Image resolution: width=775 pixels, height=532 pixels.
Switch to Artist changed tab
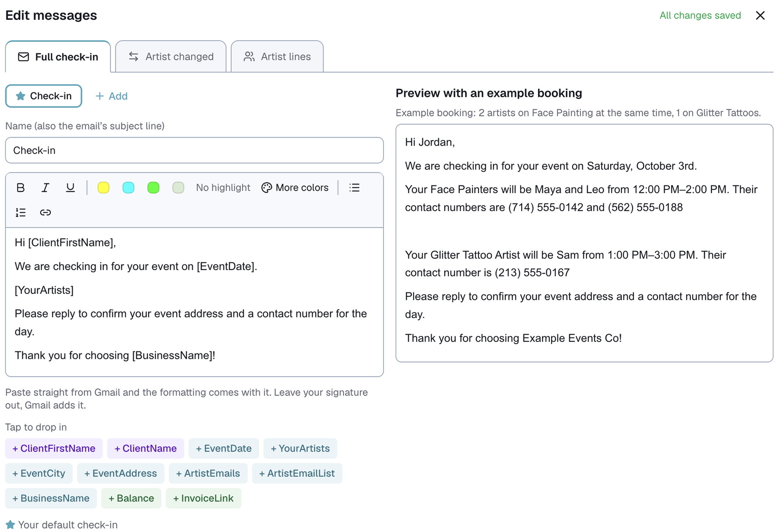171,57
